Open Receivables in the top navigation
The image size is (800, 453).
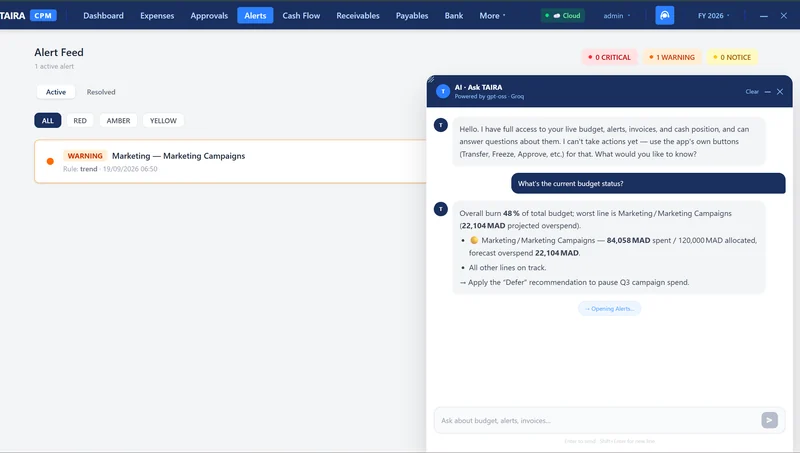coord(358,15)
